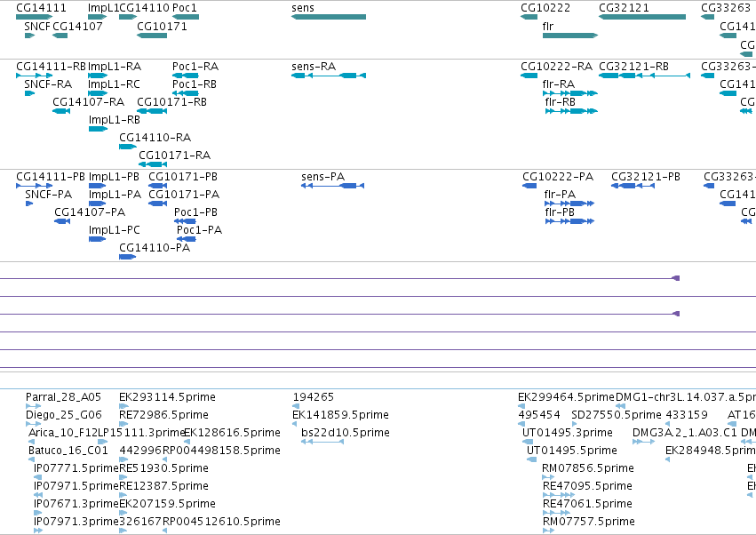Click the SNCF-PA protein label
The width and height of the screenshot is (756, 535).
48,195
